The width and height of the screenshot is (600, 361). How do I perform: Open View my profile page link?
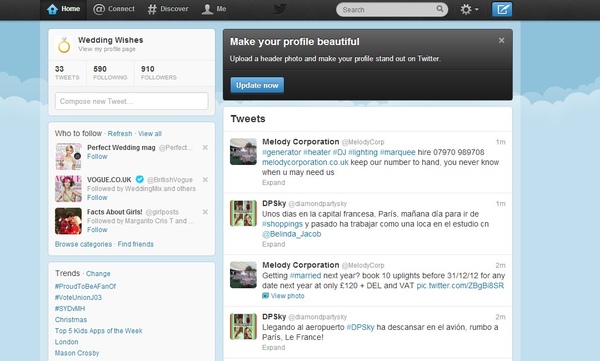click(x=107, y=49)
